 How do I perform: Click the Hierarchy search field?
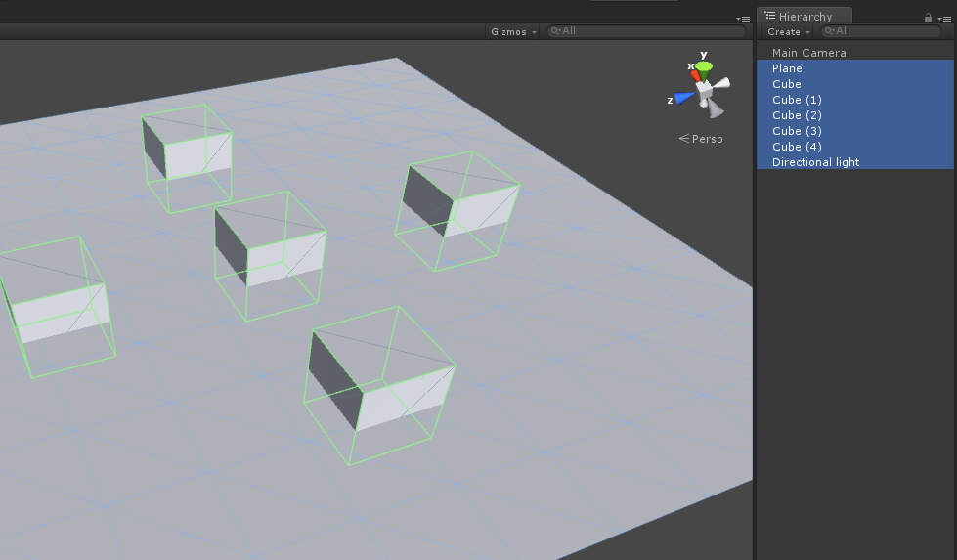881,31
